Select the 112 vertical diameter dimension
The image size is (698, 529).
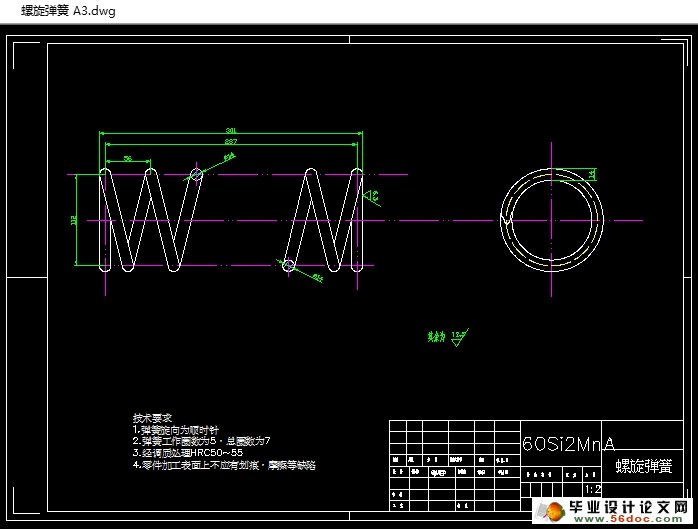74,220
